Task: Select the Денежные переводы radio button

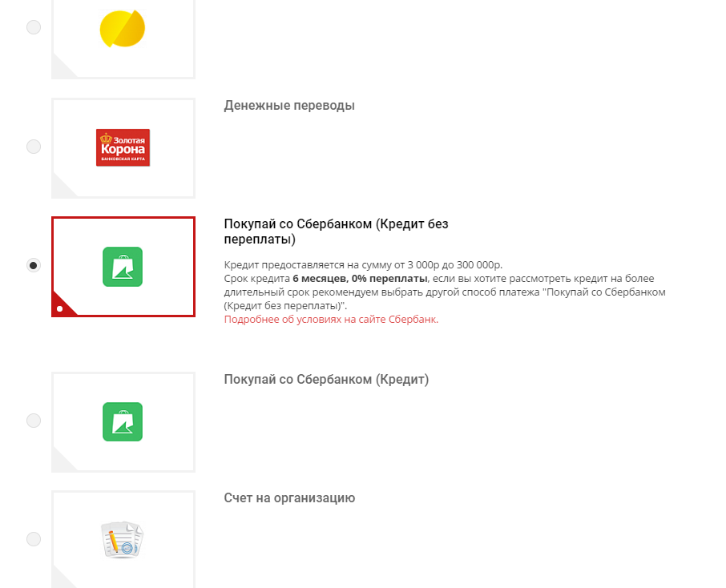Action: [x=34, y=147]
